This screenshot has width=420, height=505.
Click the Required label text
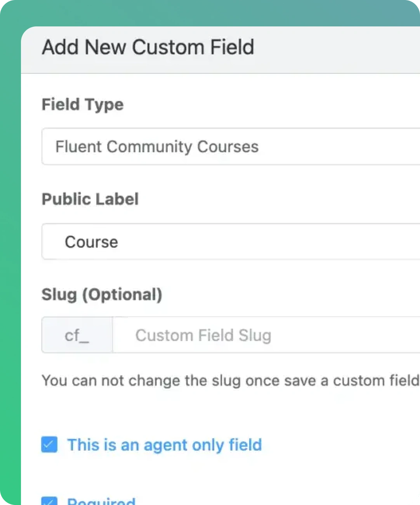(x=101, y=501)
